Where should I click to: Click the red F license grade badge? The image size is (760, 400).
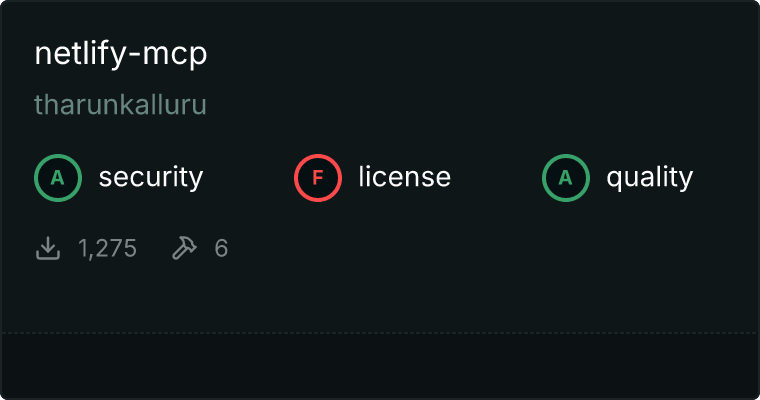click(317, 178)
